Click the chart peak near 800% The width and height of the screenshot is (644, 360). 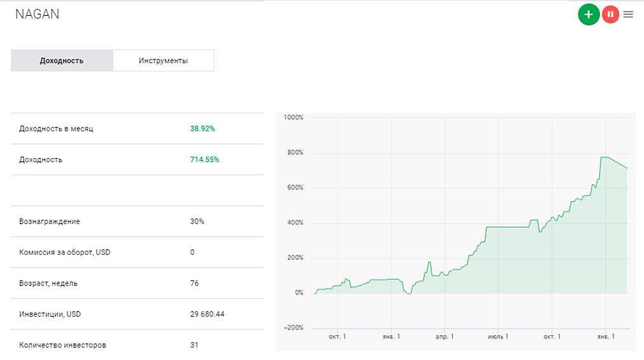click(x=604, y=157)
